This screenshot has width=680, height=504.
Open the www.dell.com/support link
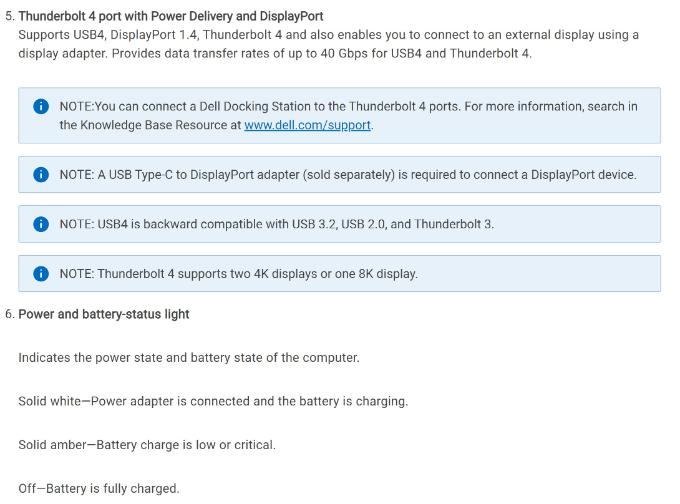point(307,125)
